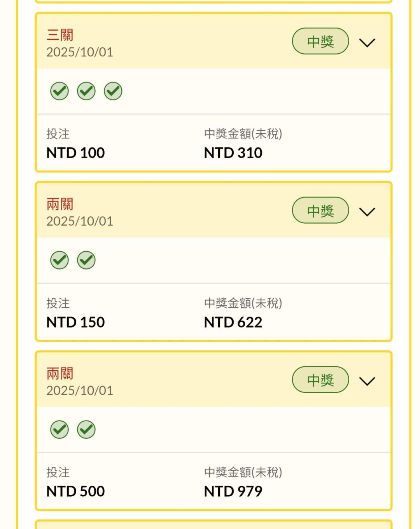420x529 pixels.
Task: Click the NTD 310 prize amount
Action: coord(233,153)
